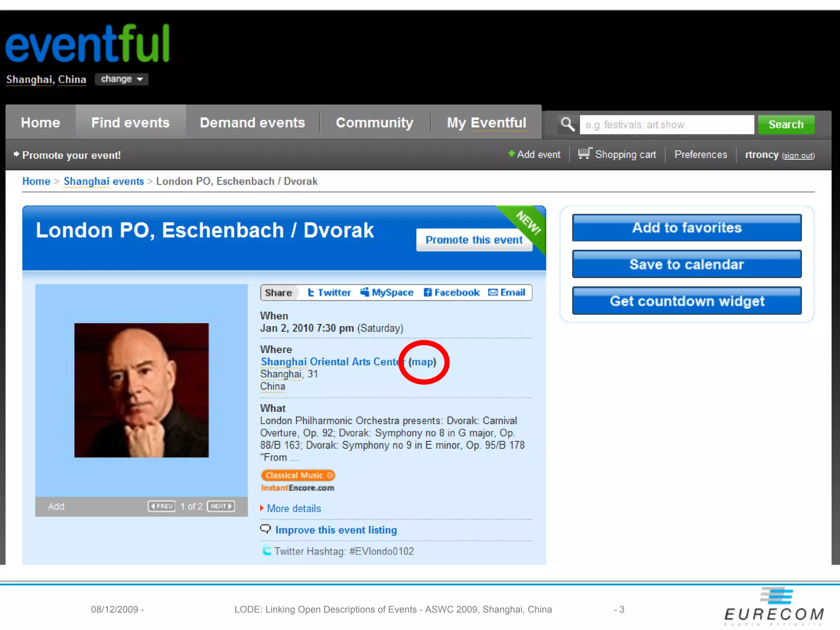Click the speech bubble Improve listing icon

coord(265,529)
